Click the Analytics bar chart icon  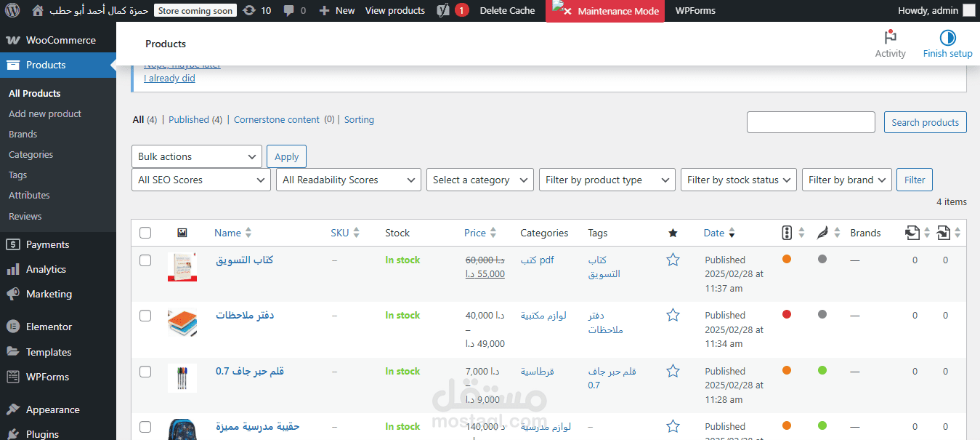(x=13, y=269)
